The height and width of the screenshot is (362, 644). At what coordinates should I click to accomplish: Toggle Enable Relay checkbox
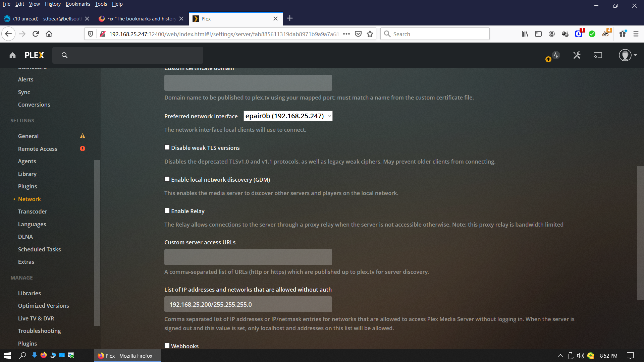[x=167, y=210]
